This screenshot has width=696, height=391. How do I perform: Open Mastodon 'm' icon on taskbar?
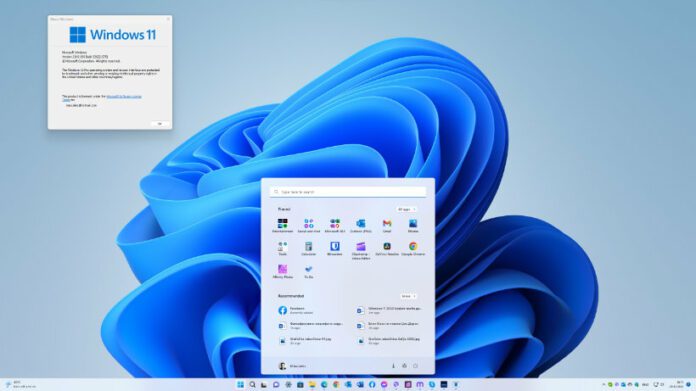pyautogui.click(x=420, y=384)
